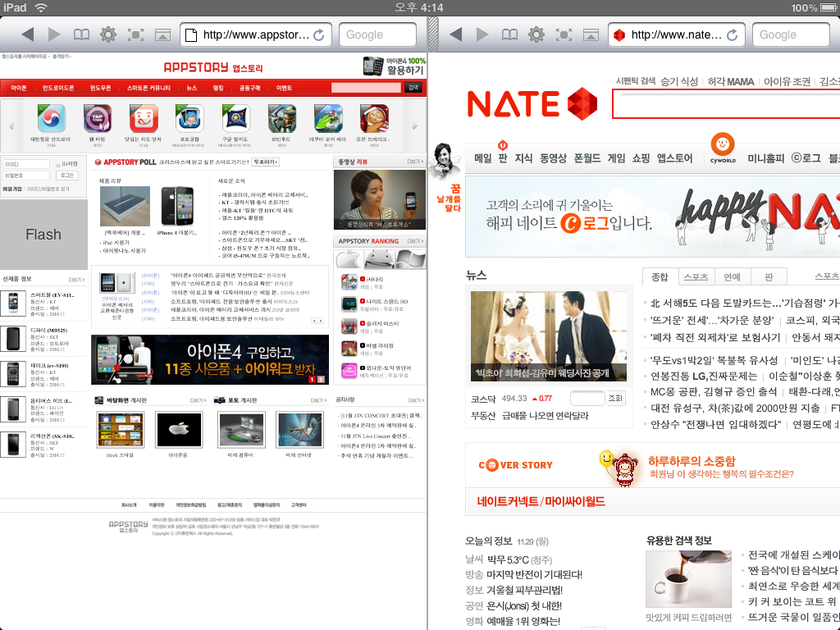This screenshot has width=840, height=630.
Task: Click the 검색 button on Appstory
Action: (413, 87)
